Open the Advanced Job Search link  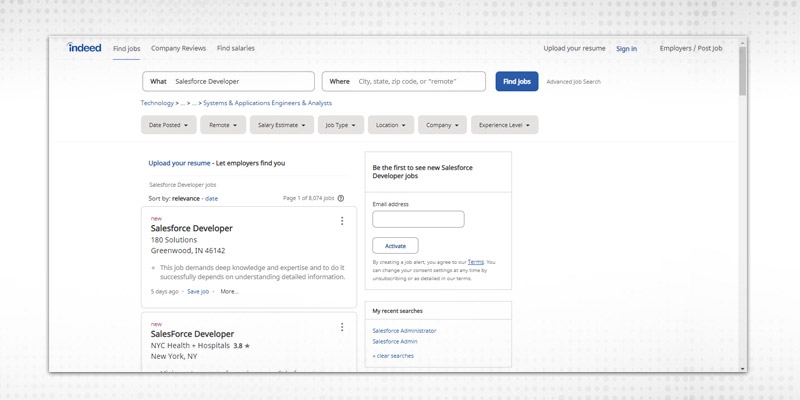click(573, 82)
